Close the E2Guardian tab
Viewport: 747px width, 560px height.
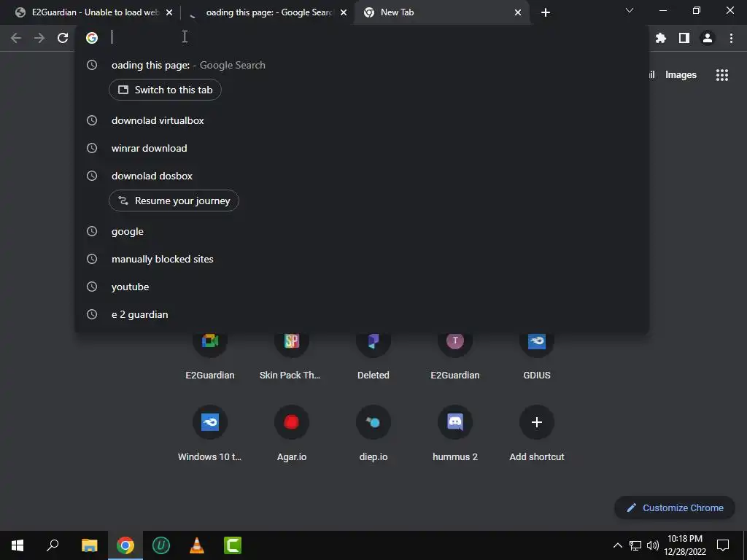click(169, 12)
